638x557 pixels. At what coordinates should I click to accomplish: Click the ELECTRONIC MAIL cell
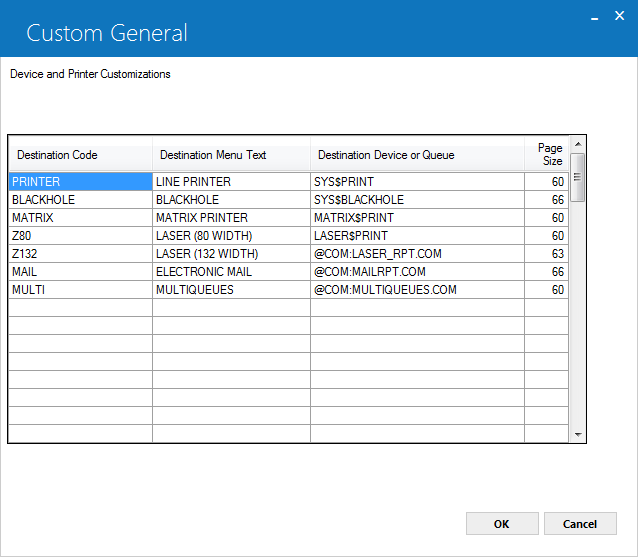[x=232, y=271]
